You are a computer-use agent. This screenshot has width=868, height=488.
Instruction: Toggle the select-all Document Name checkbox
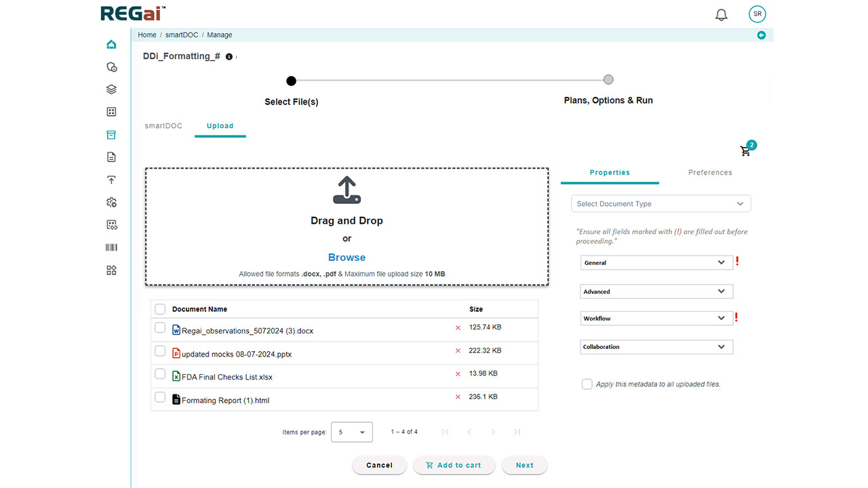160,309
